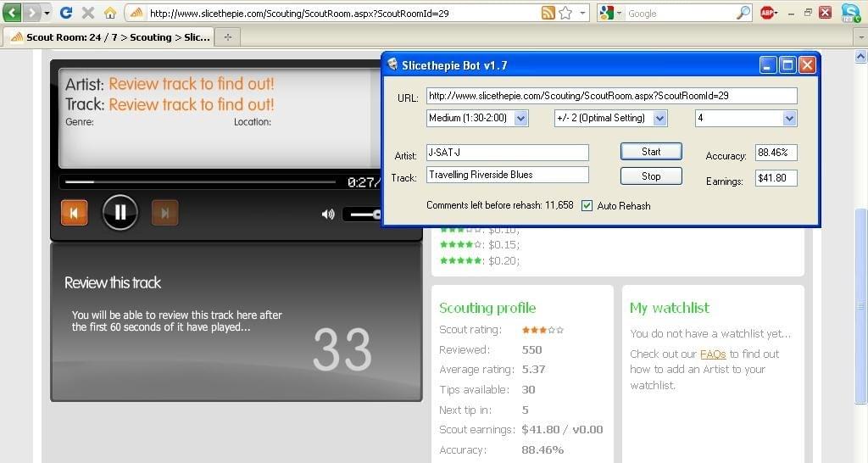Pause the playing track
The width and height of the screenshot is (868, 463).
click(120, 212)
